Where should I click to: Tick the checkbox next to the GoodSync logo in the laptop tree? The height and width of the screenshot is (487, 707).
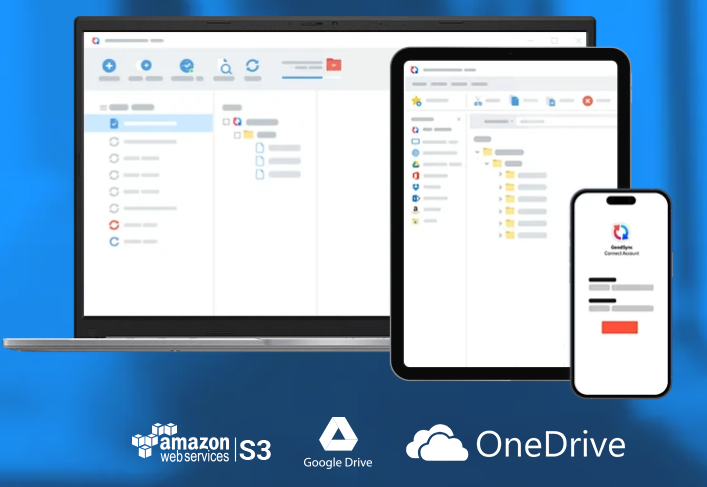click(226, 122)
